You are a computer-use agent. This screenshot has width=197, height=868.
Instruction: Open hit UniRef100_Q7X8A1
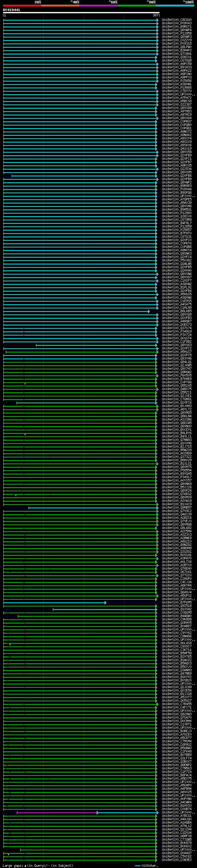coord(176,54)
